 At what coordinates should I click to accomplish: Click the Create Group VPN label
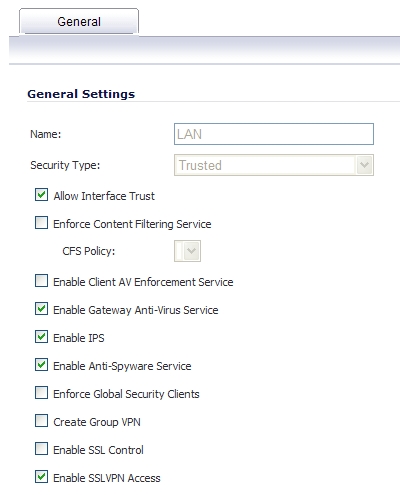[x=97, y=422]
